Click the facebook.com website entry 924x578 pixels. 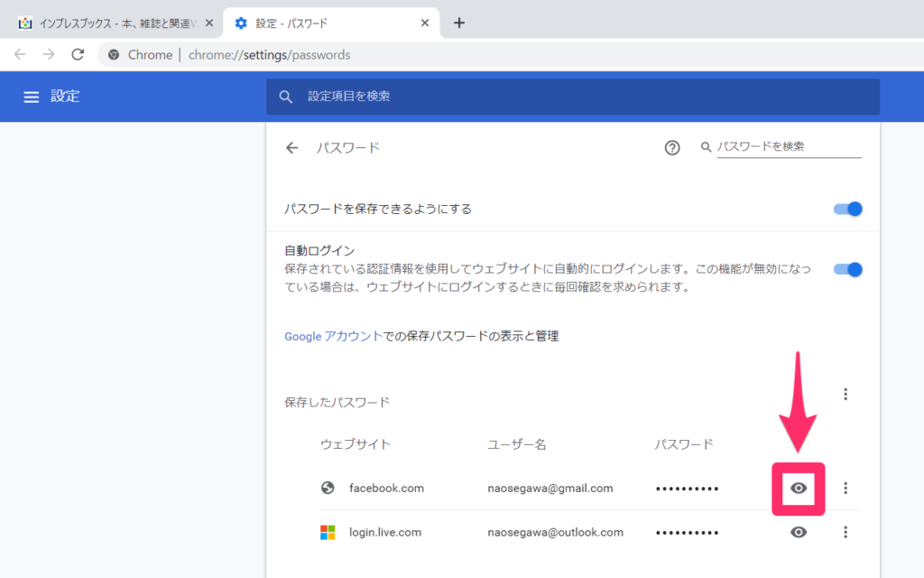(386, 489)
